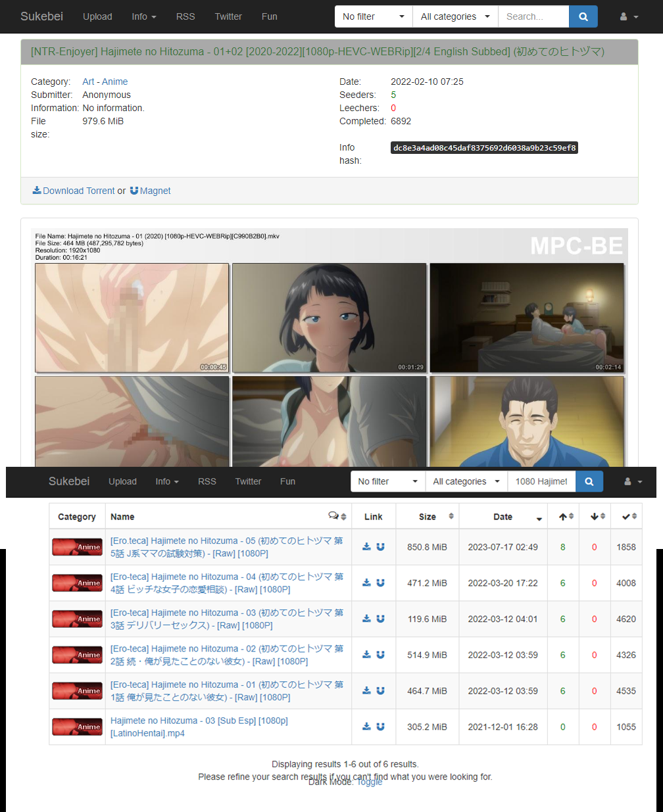
Task: Download torrent file for the 514.9 MiB row
Action: (366, 655)
